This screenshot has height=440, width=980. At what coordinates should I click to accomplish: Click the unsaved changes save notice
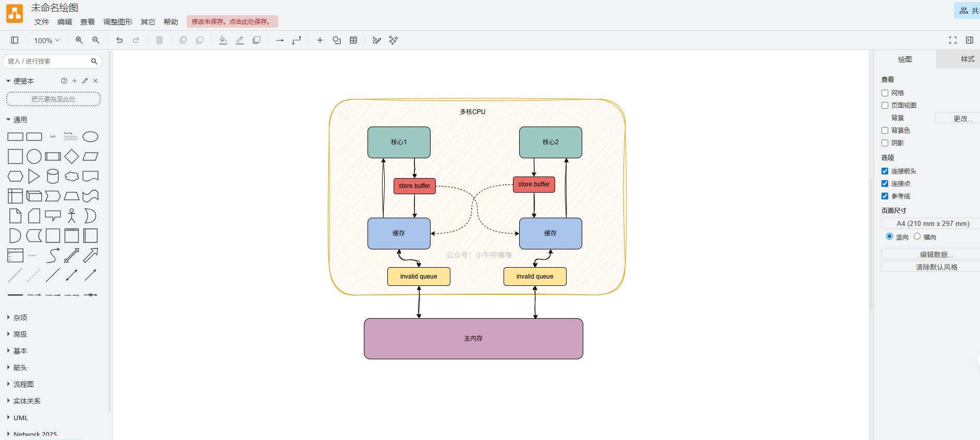tap(232, 21)
